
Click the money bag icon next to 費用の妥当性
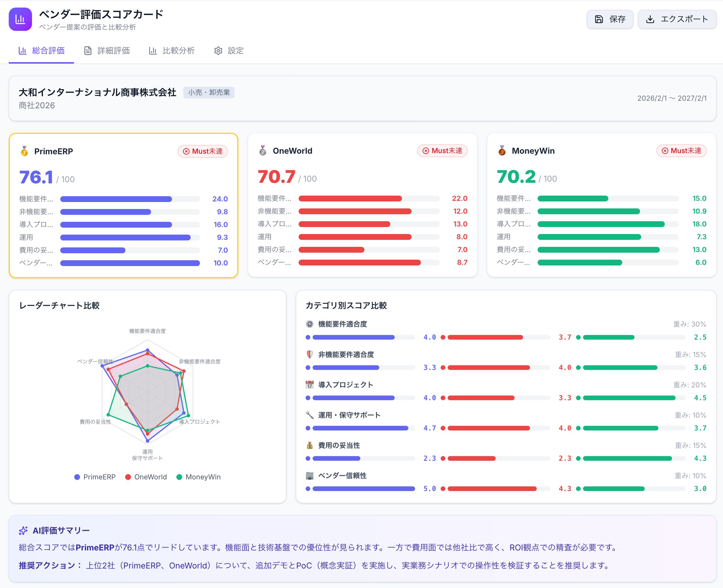(309, 445)
